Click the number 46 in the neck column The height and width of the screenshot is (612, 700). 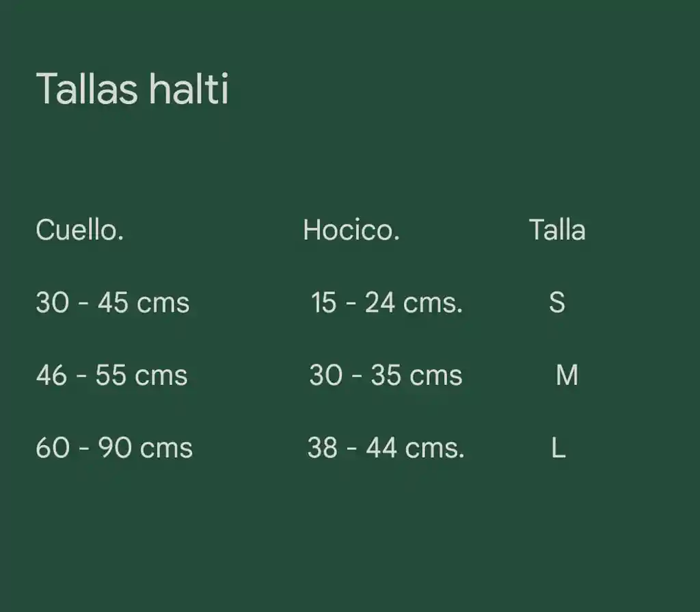click(x=51, y=375)
